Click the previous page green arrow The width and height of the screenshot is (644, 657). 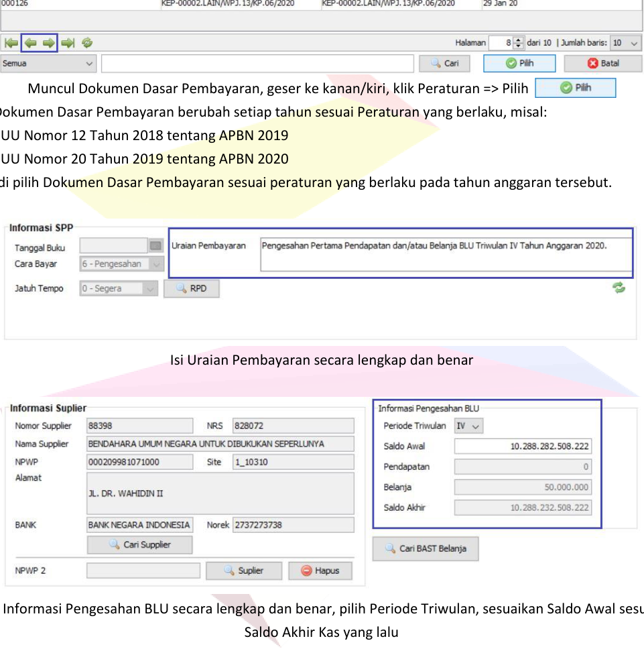30,43
